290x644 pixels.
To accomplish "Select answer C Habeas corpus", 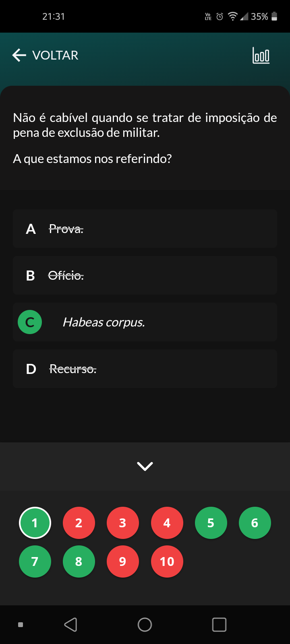I will pyautogui.click(x=145, y=322).
